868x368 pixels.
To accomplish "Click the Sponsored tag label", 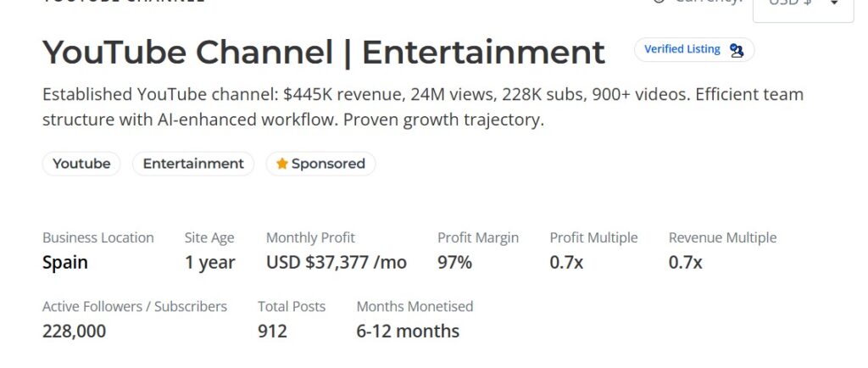I will tap(328, 164).
